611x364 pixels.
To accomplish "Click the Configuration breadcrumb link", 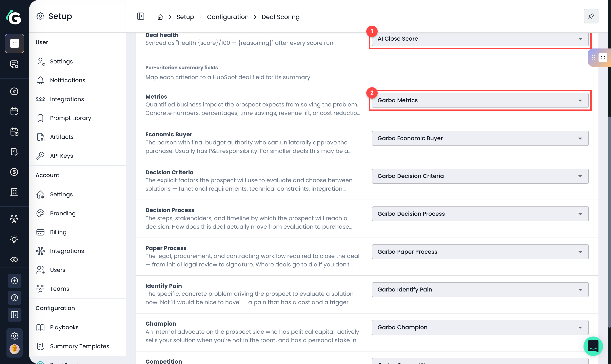I will click(x=228, y=17).
